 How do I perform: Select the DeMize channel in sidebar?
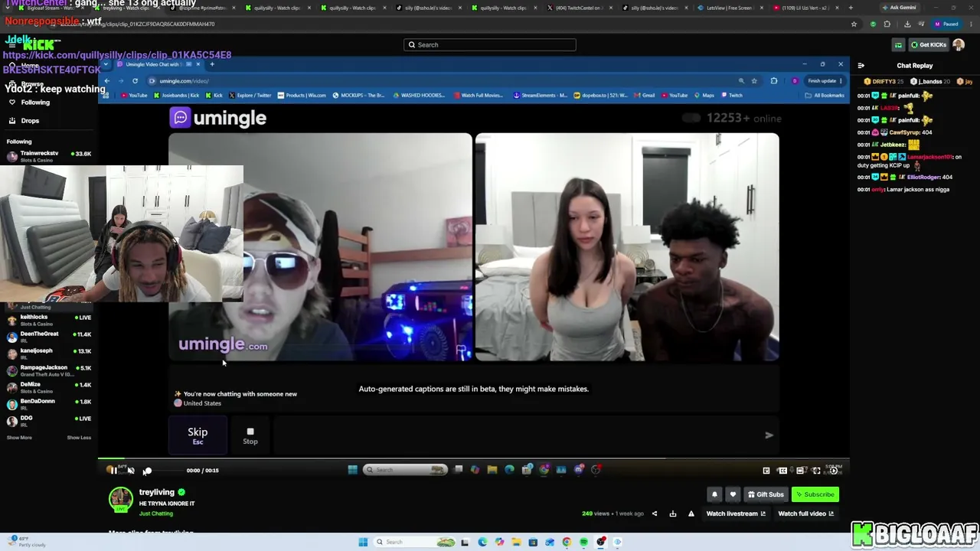[47, 387]
